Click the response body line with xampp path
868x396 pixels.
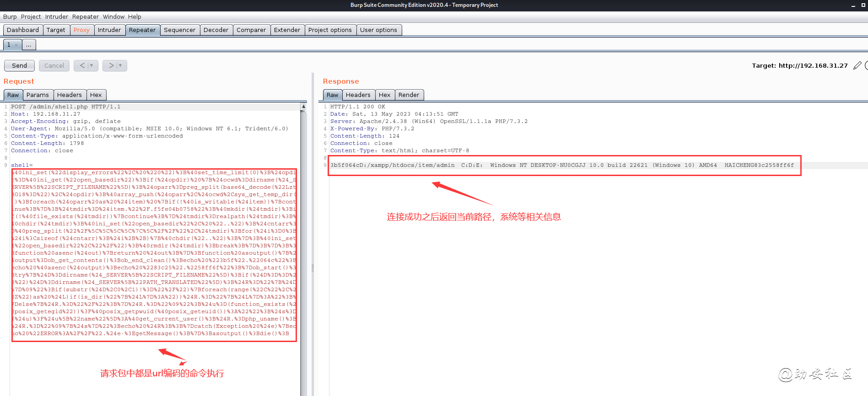(x=562, y=166)
